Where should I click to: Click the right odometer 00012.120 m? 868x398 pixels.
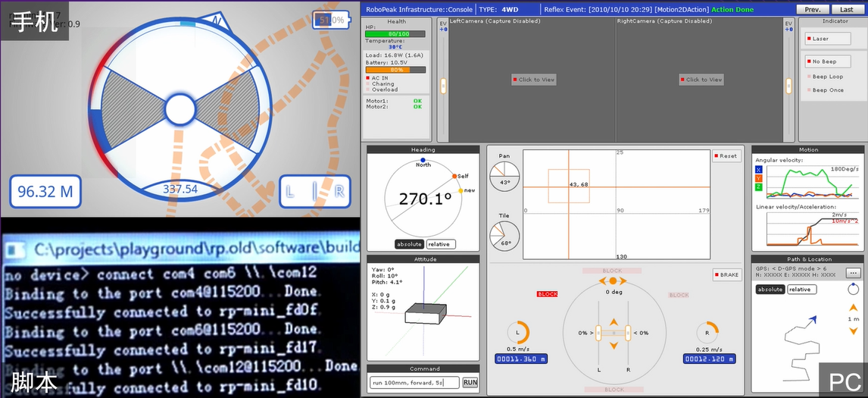pyautogui.click(x=710, y=359)
